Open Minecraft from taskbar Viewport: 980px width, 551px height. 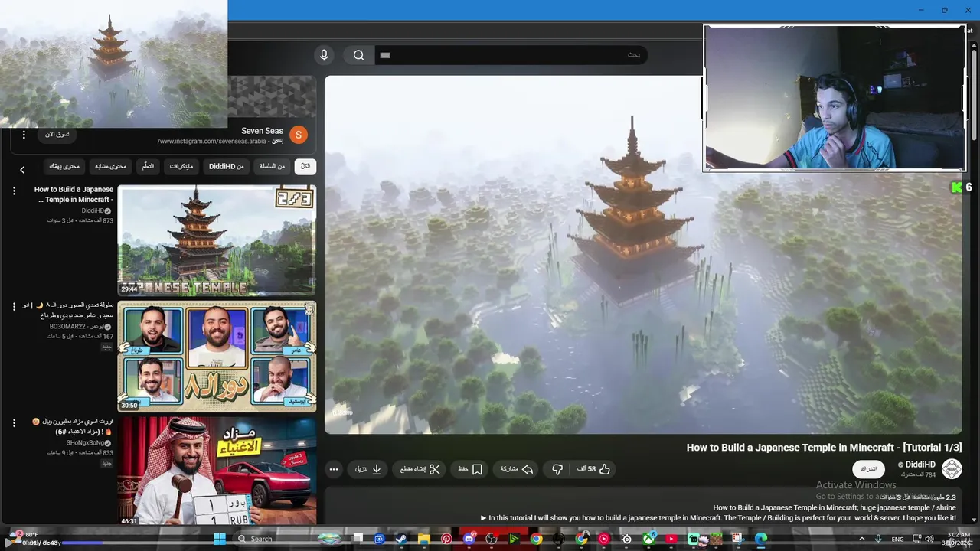point(716,539)
